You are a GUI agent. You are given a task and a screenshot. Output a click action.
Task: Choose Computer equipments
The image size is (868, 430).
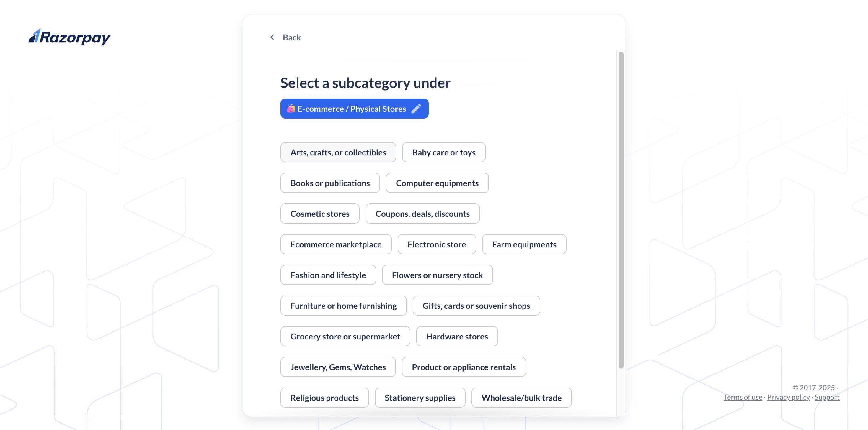coord(437,183)
